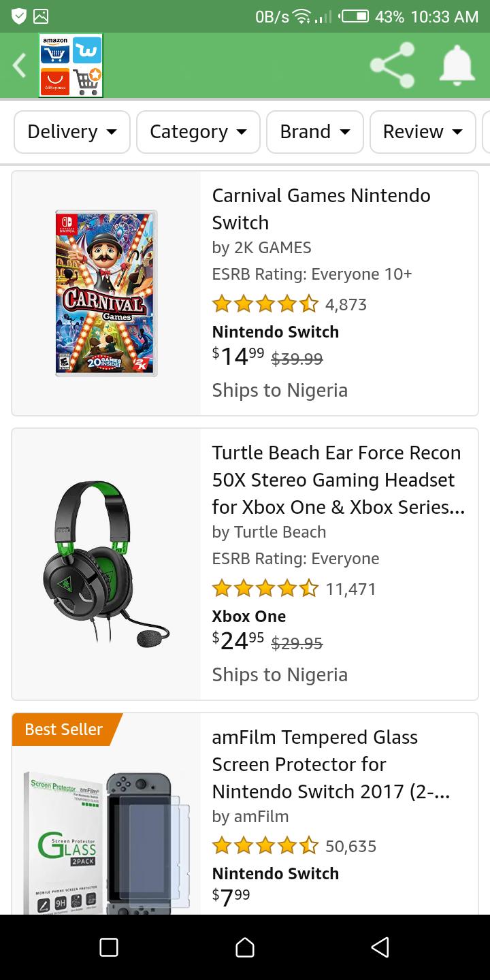Expand the Brand filter dropdown
The width and height of the screenshot is (490, 980).
(315, 132)
